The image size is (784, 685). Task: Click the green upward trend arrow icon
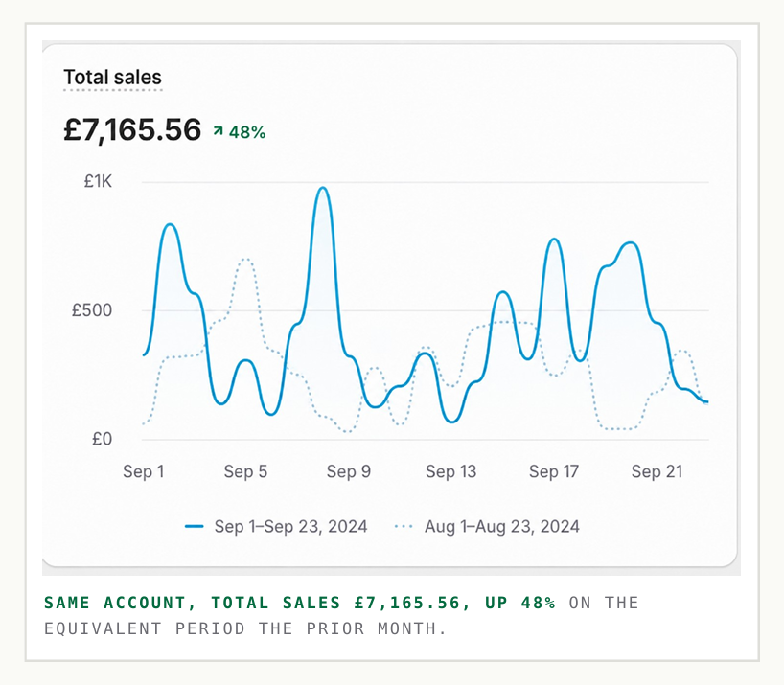pos(218,131)
